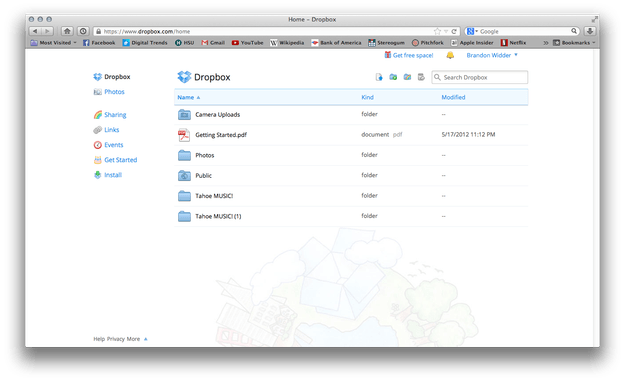Click the show deleted files icon

421,77
